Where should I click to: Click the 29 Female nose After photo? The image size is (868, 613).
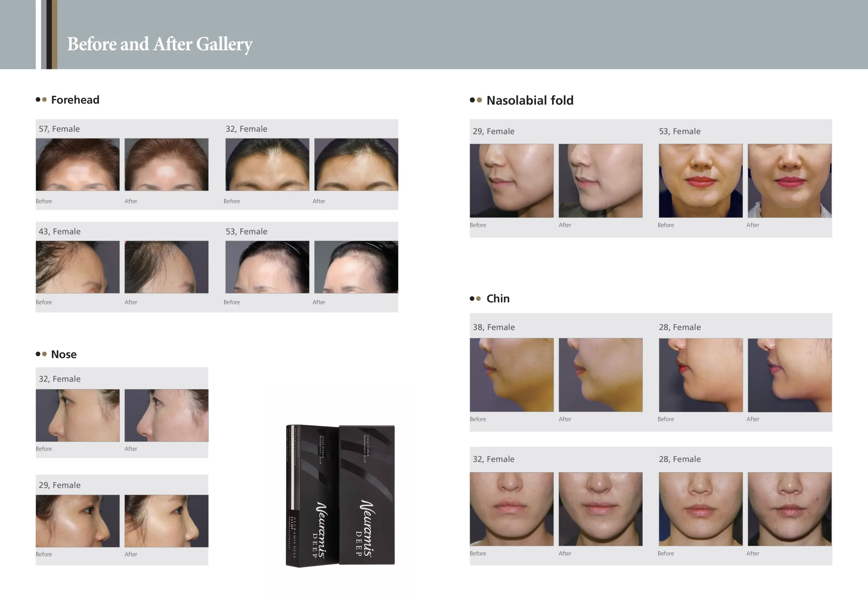coord(166,521)
